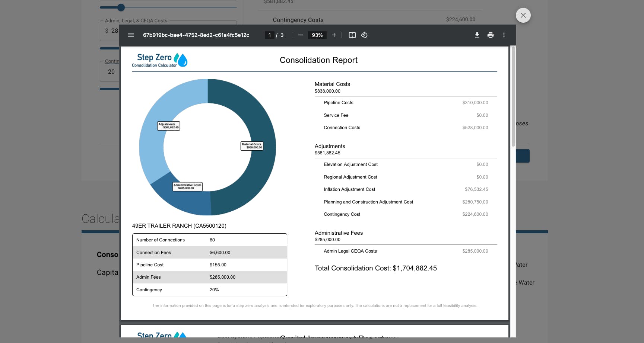Print the consolidation report
Viewport: 644px width, 343px height.
[490, 35]
